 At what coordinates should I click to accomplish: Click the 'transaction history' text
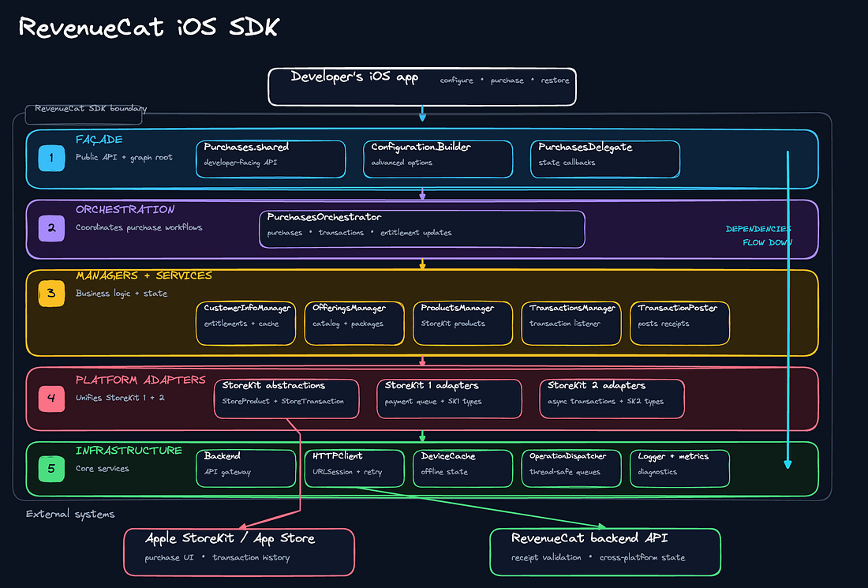click(251, 557)
